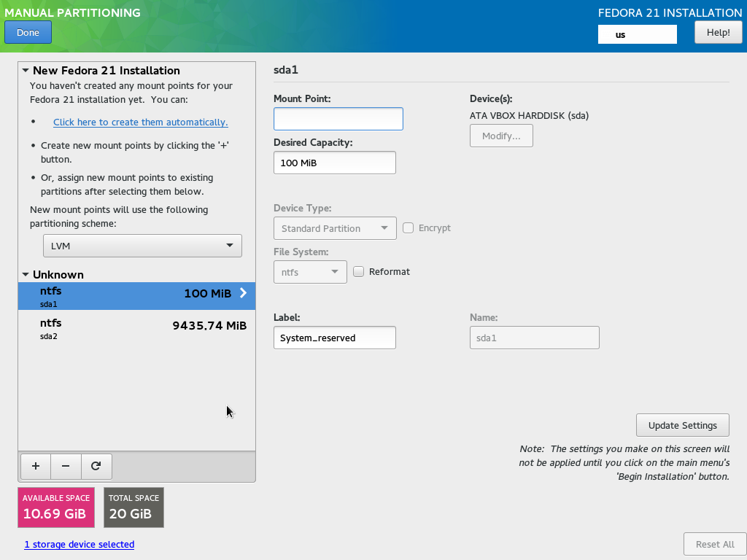Open the LVM partitioning scheme dropdown
This screenshot has width=747, height=560.
(142, 246)
